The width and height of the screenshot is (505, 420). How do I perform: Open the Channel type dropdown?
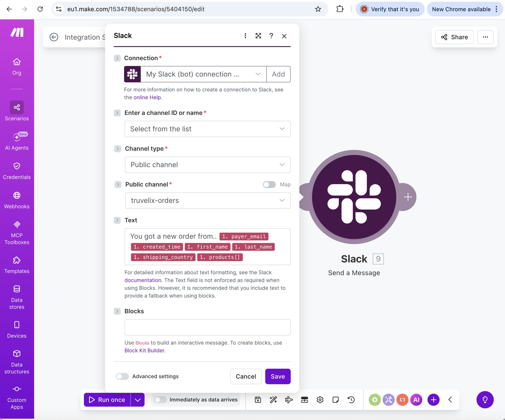208,165
